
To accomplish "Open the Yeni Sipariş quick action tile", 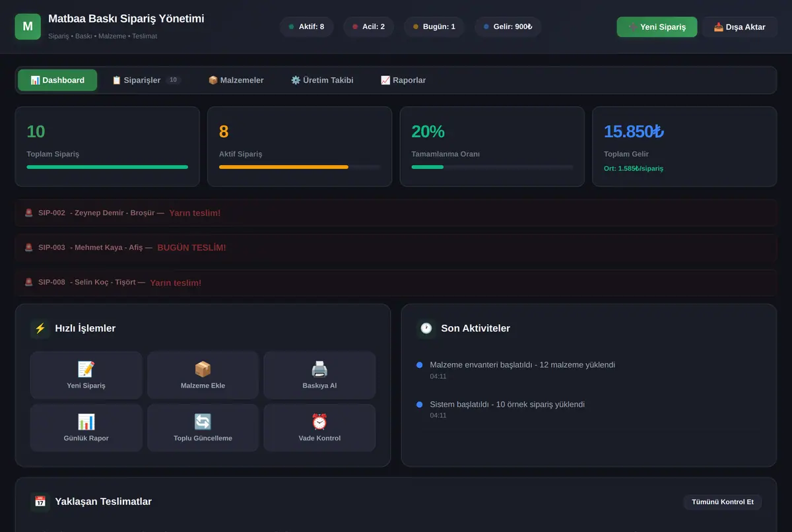I will [86, 375].
